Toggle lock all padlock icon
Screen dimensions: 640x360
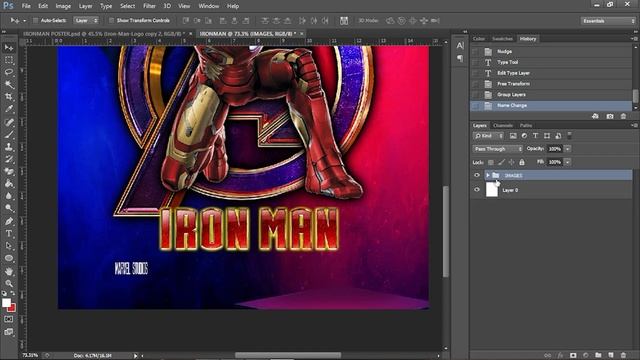(522, 162)
